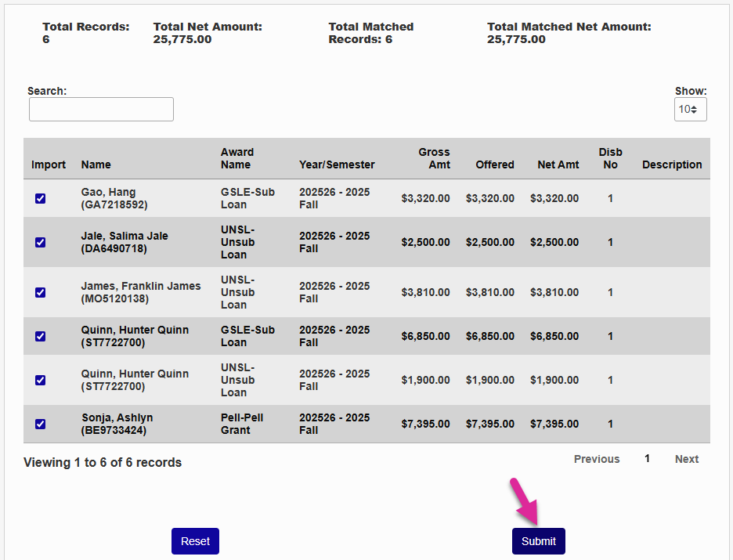Sort by the Offered column header
Screen dimensions: 733x560
point(494,165)
